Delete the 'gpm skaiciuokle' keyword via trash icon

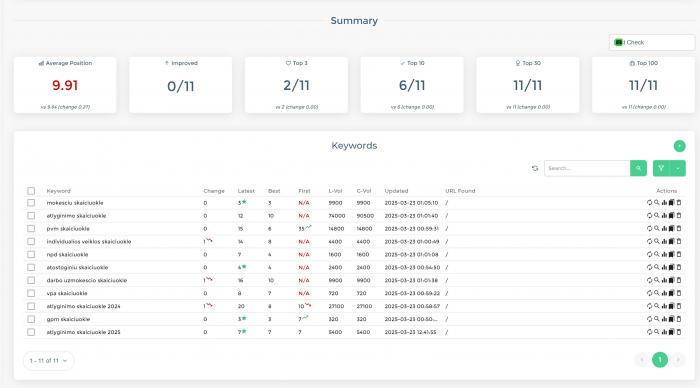point(679,319)
